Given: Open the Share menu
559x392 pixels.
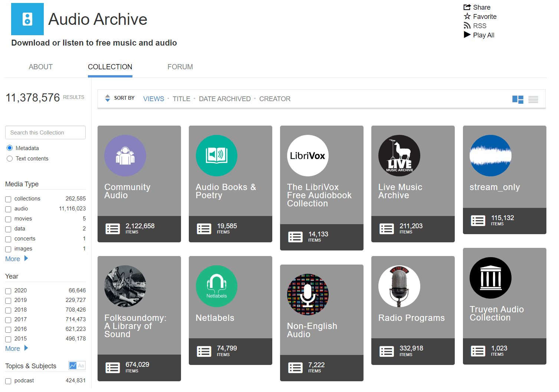Looking at the screenshot, I should [481, 7].
